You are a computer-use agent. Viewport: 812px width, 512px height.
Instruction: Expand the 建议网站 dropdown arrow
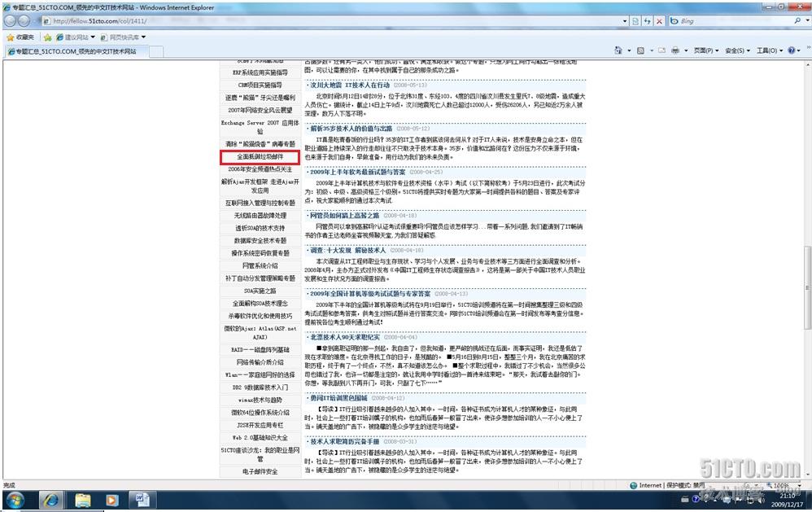pyautogui.click(x=93, y=37)
